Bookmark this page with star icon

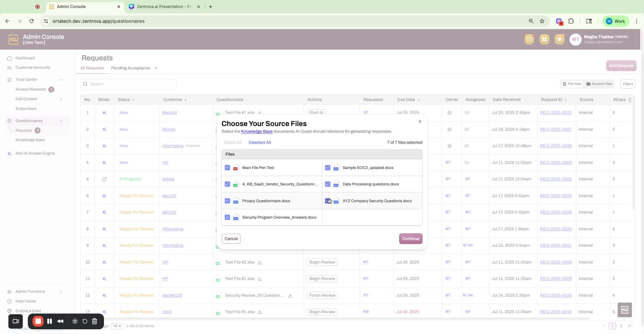pos(542,21)
